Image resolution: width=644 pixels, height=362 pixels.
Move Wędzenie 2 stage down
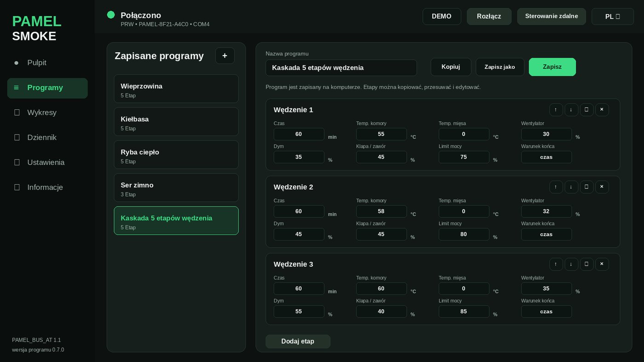[x=571, y=187]
